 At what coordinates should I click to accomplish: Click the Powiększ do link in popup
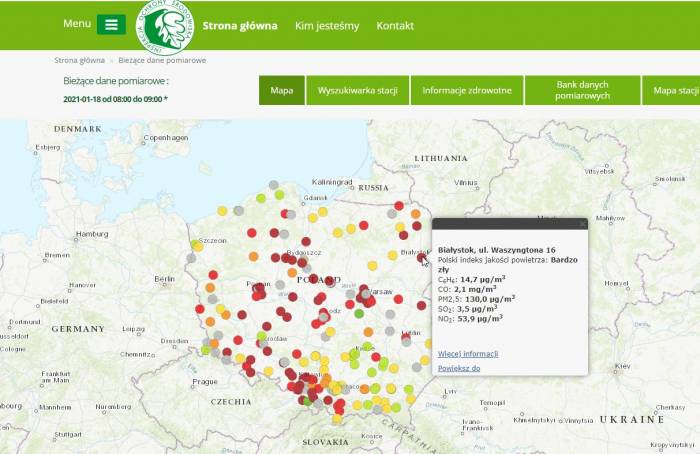click(459, 369)
